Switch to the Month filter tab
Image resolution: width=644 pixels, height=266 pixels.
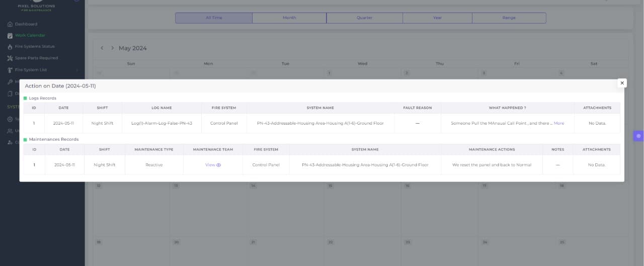pyautogui.click(x=289, y=18)
